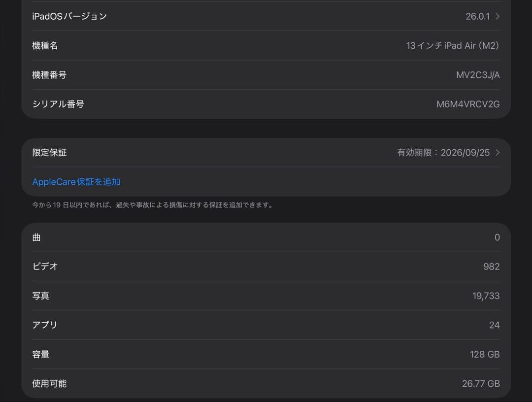The height and width of the screenshot is (402, 532).
Task: Tap the 曲 row showing 0 songs
Action: coord(266,237)
